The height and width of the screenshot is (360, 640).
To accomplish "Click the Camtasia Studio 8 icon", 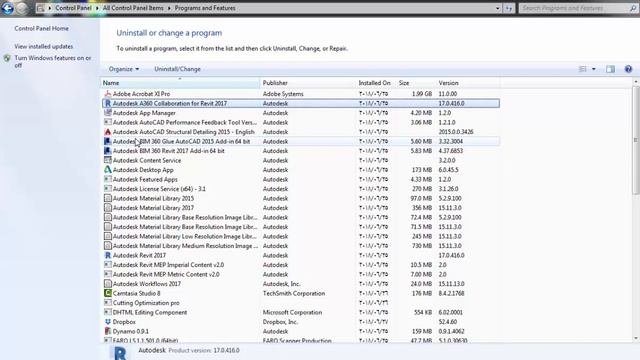I will [x=108, y=293].
